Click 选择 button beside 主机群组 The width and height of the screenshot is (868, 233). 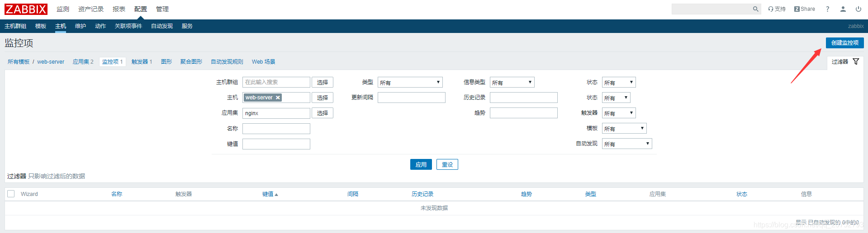323,82
